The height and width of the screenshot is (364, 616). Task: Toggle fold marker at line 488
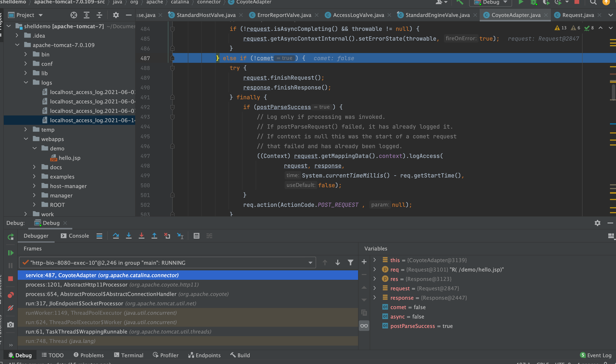tap(172, 68)
